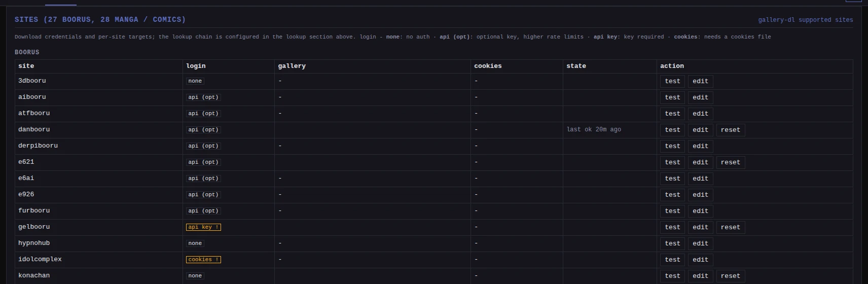The image size is (868, 284).
Task: Click the 'hypnohub' site name
Action: click(34, 243)
